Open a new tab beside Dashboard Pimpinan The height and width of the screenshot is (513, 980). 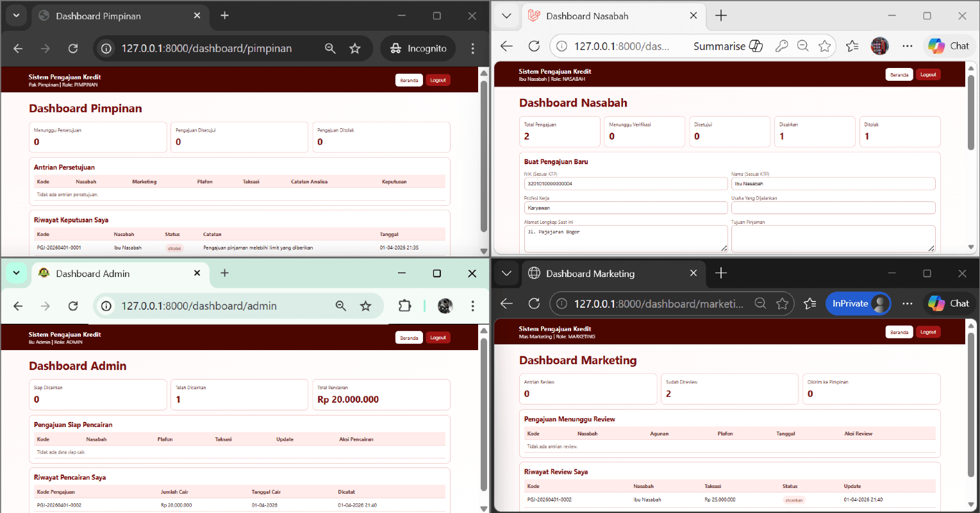click(224, 15)
